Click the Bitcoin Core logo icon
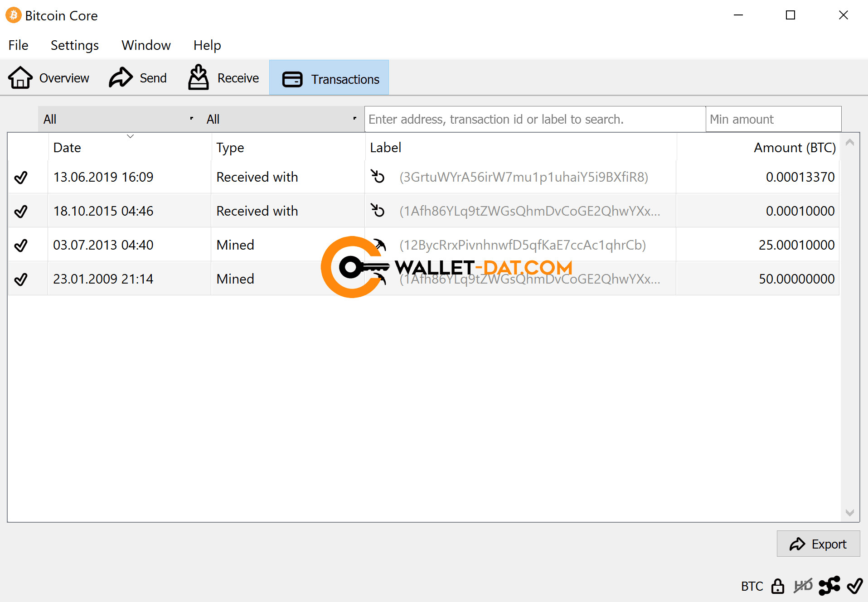 coord(13,15)
